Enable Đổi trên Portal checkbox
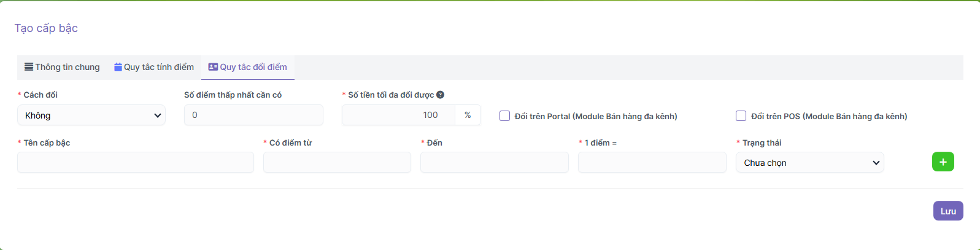Screen dimensions: 980x250 (504, 116)
